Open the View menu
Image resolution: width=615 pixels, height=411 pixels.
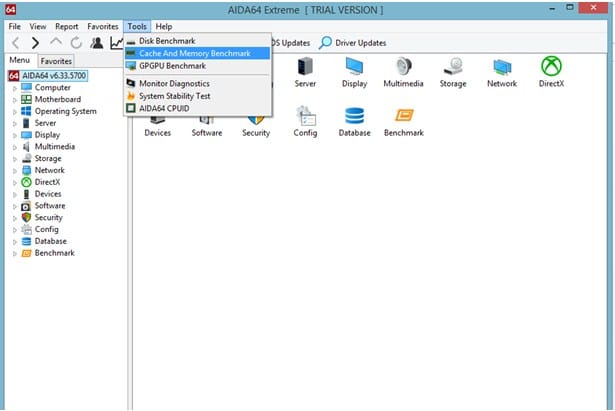38,26
